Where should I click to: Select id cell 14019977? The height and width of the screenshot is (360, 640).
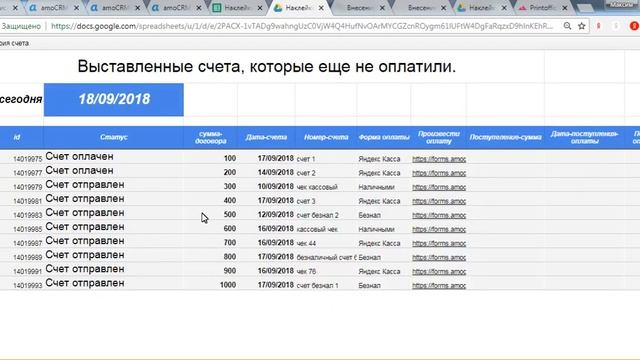27,173
